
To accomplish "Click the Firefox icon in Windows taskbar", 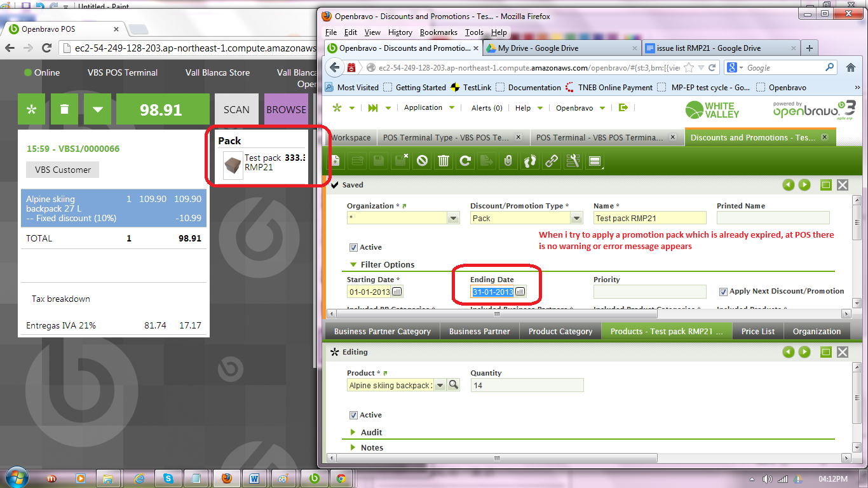I will coord(227,478).
